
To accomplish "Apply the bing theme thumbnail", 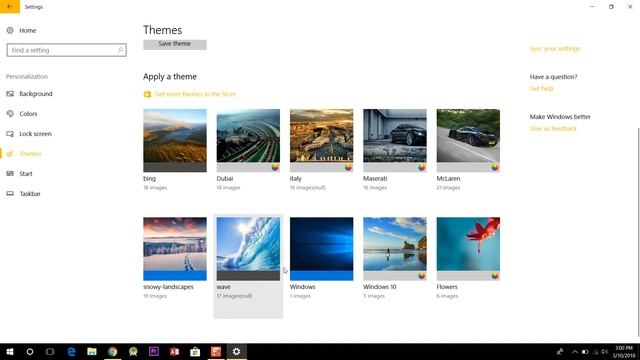I will pyautogui.click(x=175, y=140).
